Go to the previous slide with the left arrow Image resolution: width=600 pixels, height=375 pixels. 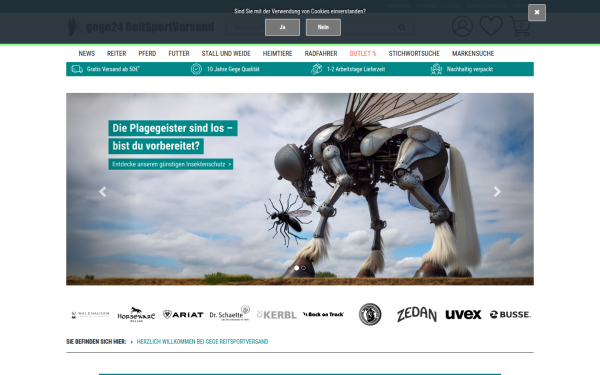coord(102,192)
